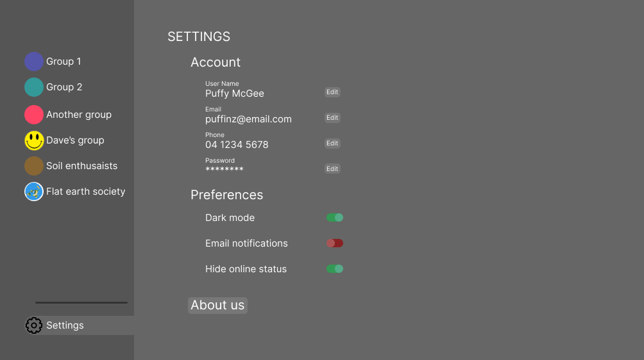Click the Settings gear icon
Viewport: 644px width, 360px height.
(x=34, y=325)
